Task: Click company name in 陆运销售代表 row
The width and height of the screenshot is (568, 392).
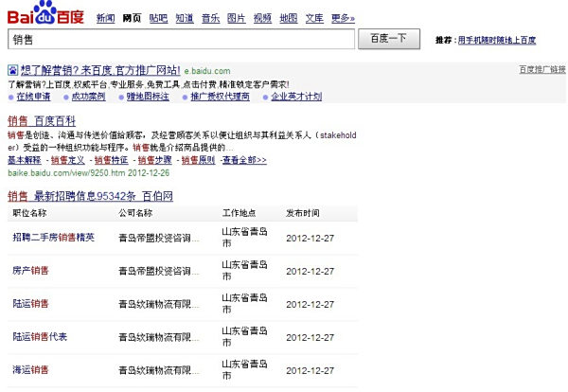Action: pos(159,337)
